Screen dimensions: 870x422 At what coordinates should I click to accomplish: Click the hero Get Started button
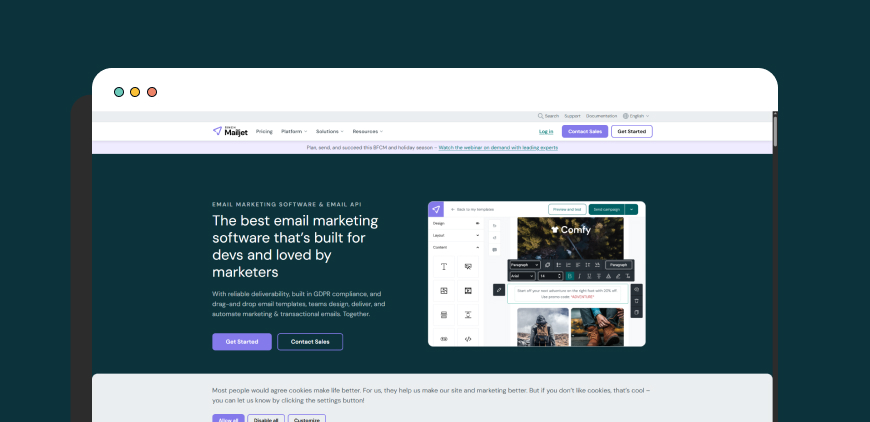pyautogui.click(x=242, y=342)
